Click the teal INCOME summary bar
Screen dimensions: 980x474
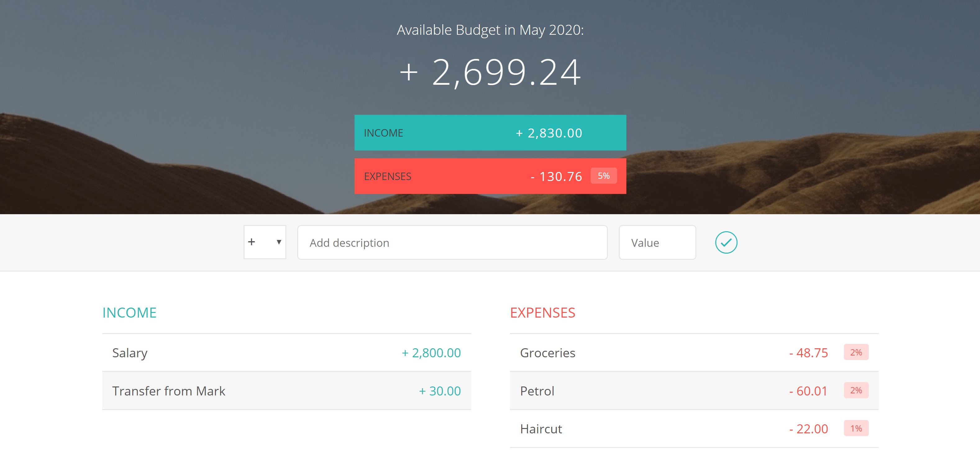coord(490,133)
